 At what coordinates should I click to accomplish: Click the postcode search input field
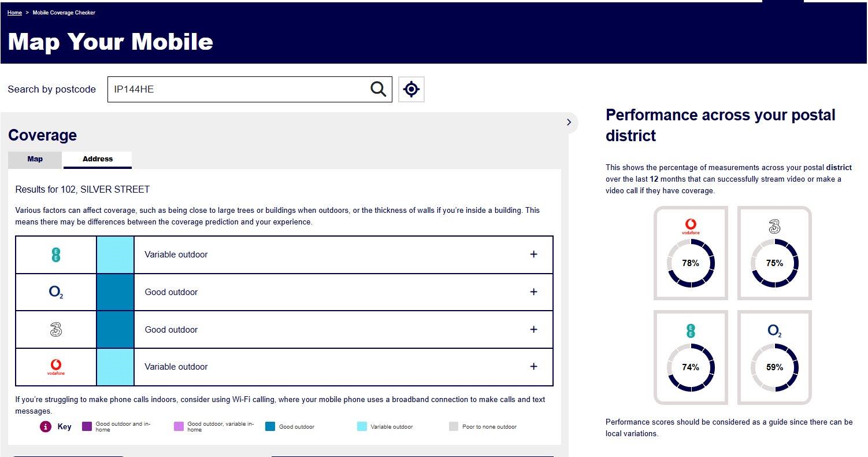coord(238,89)
